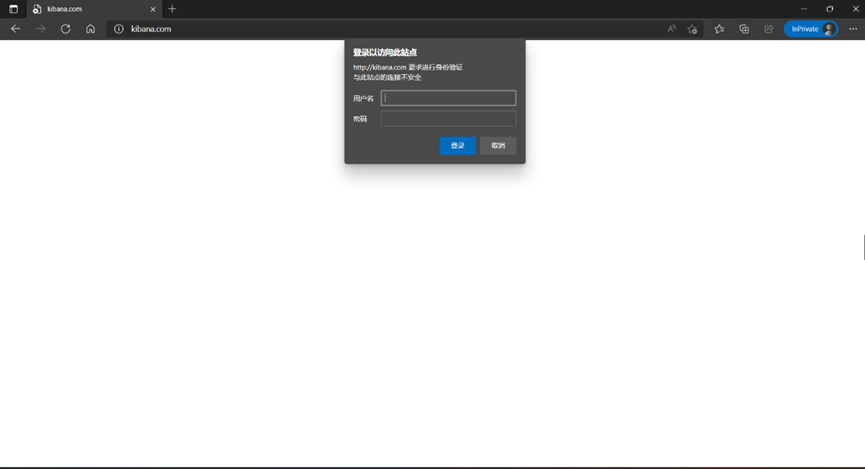Image resolution: width=865 pixels, height=469 pixels.
Task: Click the 登录以访问此站点 dialog title
Action: [x=385, y=52]
